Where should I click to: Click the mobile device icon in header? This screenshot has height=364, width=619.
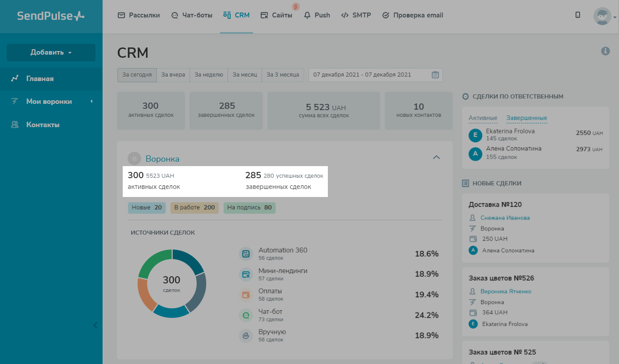pyautogui.click(x=578, y=15)
